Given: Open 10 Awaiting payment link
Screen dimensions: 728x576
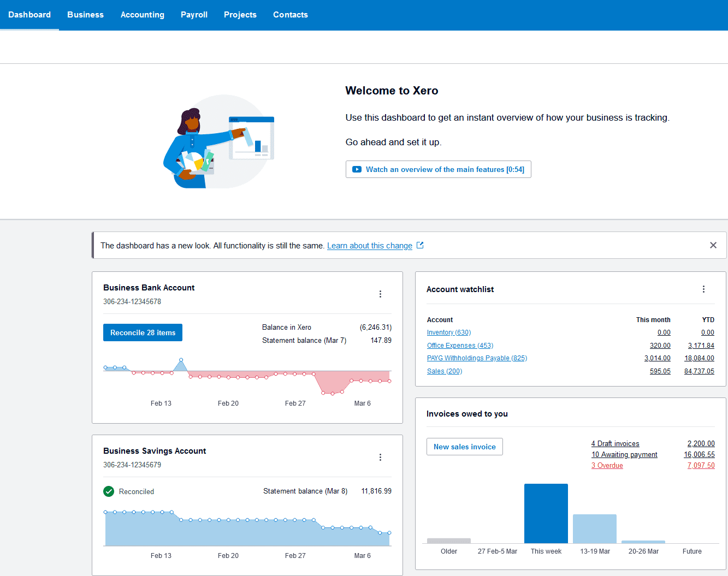Looking at the screenshot, I should [x=624, y=455].
